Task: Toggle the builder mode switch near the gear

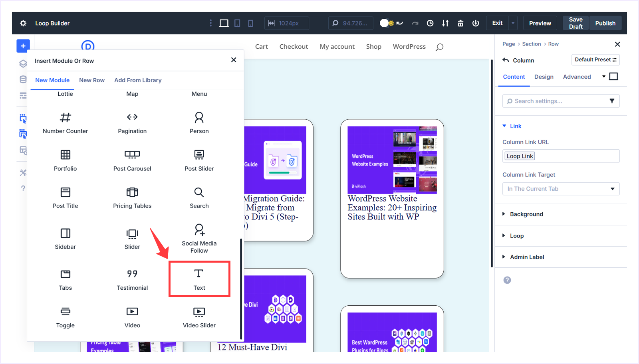Action: coord(385,23)
